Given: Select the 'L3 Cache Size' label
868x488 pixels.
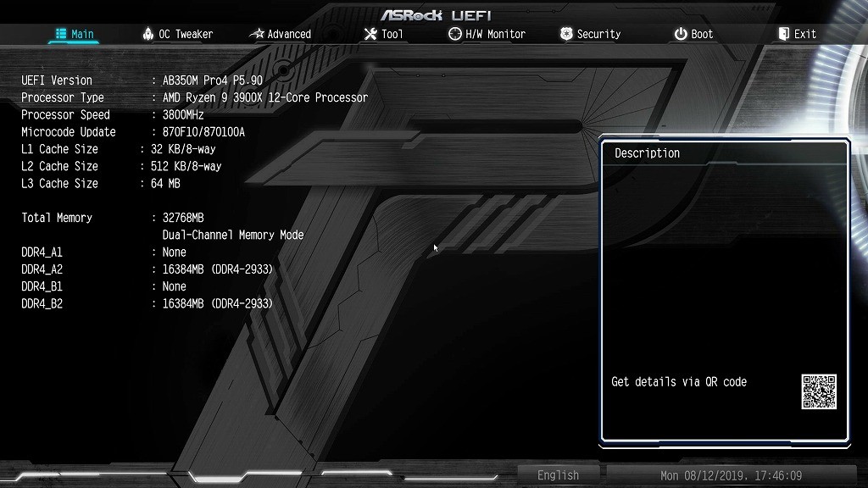Looking at the screenshot, I should pyautogui.click(x=60, y=183).
